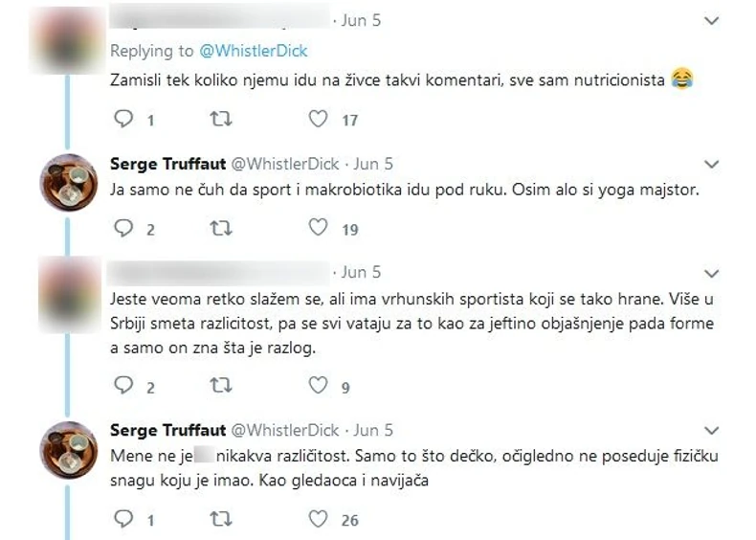Screen dimensions: 756x540
Task: Reply to the nutricionista comment tweet
Action: [122, 120]
